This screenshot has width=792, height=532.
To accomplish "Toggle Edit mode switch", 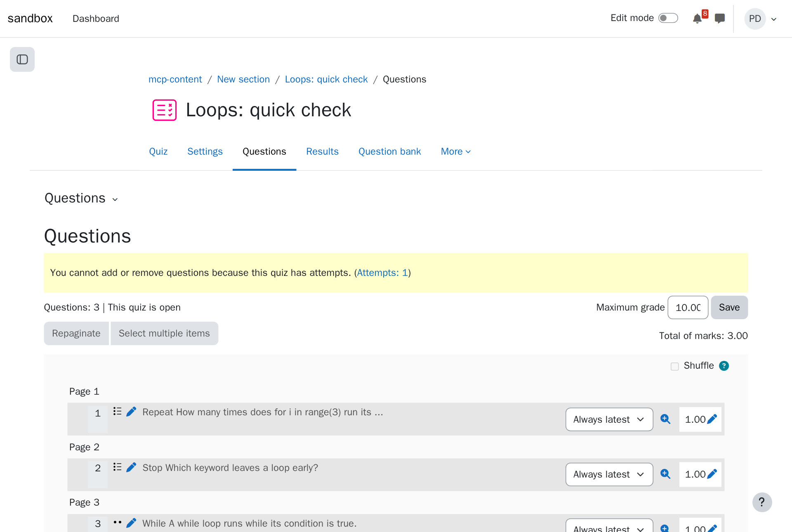I will point(668,18).
